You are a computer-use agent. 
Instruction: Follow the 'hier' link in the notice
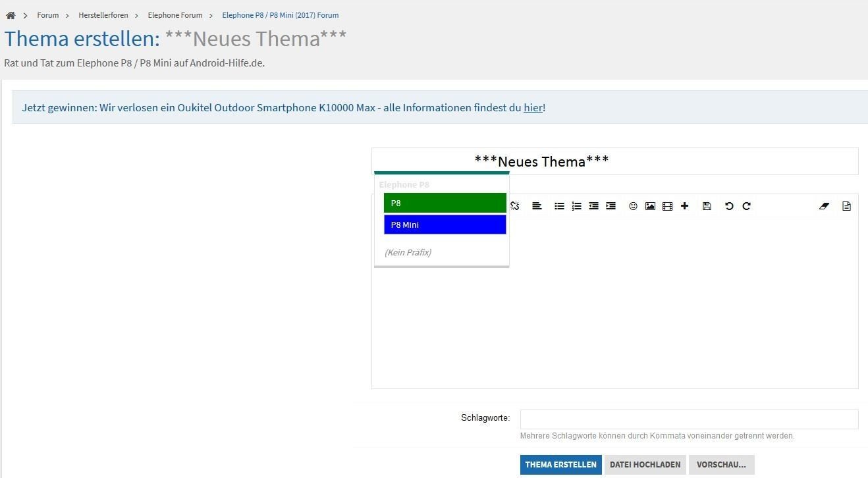coord(533,107)
